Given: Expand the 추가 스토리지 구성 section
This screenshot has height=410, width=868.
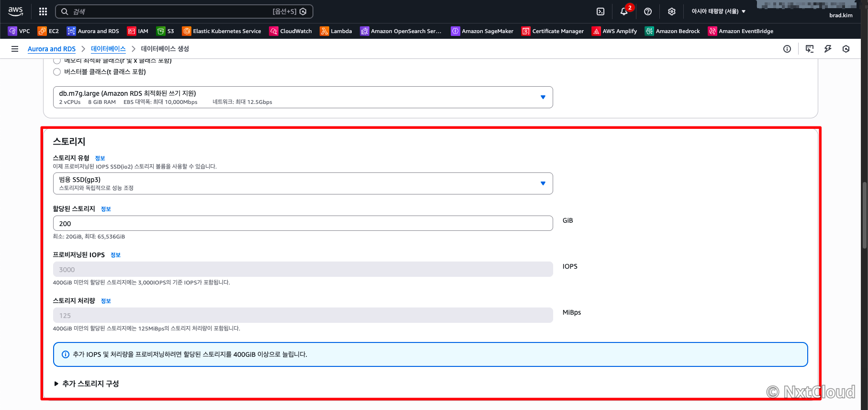Looking at the screenshot, I should pyautogui.click(x=87, y=384).
